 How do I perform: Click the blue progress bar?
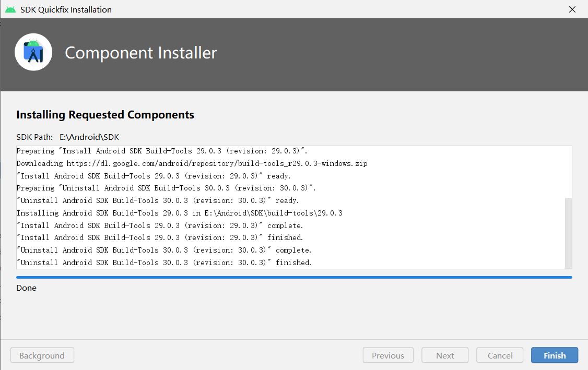[x=294, y=277]
